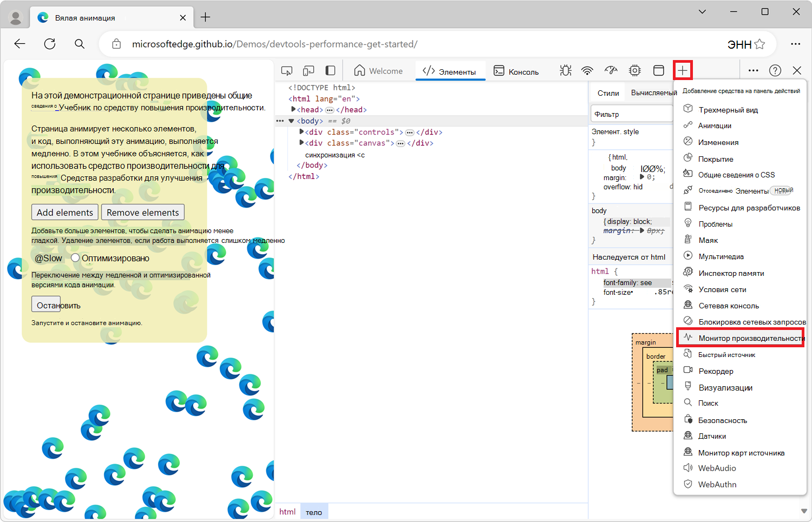812x522 pixels.
Task: Go back using browser back arrow
Action: tap(20, 44)
